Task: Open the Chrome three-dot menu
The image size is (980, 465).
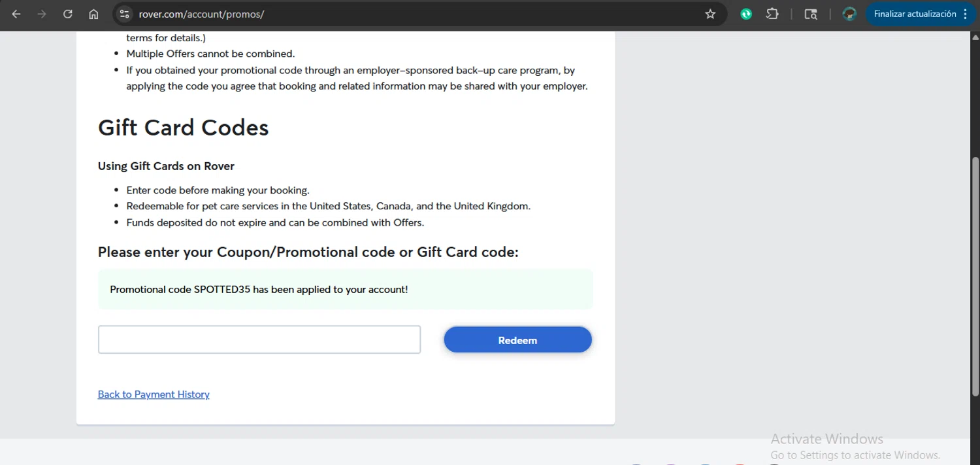Action: coord(966,14)
